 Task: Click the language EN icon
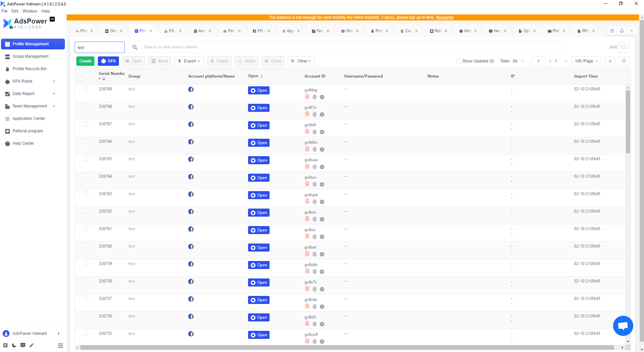23,345
